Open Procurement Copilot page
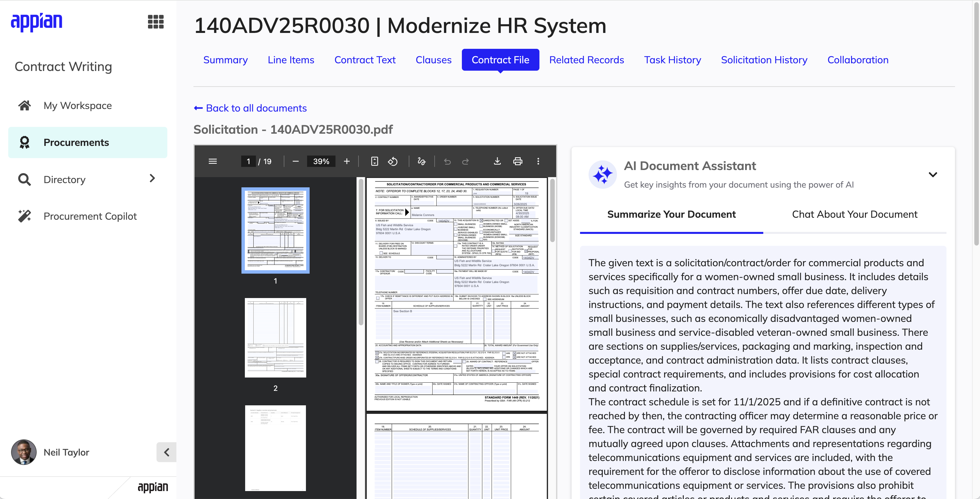The width and height of the screenshot is (980, 499). coord(88,216)
